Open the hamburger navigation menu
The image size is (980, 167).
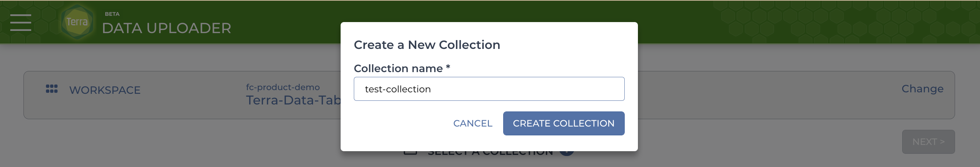click(21, 22)
